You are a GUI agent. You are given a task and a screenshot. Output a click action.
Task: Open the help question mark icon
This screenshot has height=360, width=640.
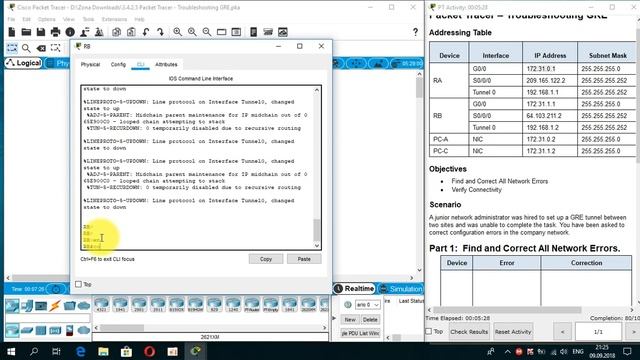click(415, 32)
